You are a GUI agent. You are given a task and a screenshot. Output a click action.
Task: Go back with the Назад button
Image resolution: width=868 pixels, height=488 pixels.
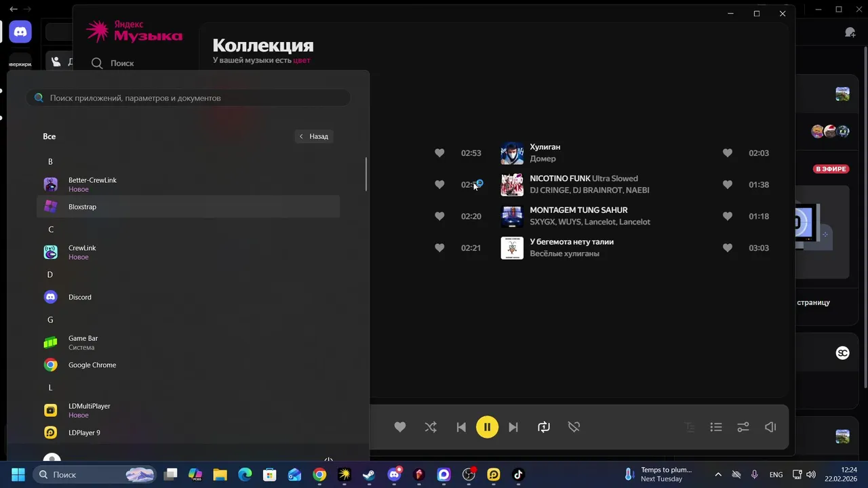314,136
